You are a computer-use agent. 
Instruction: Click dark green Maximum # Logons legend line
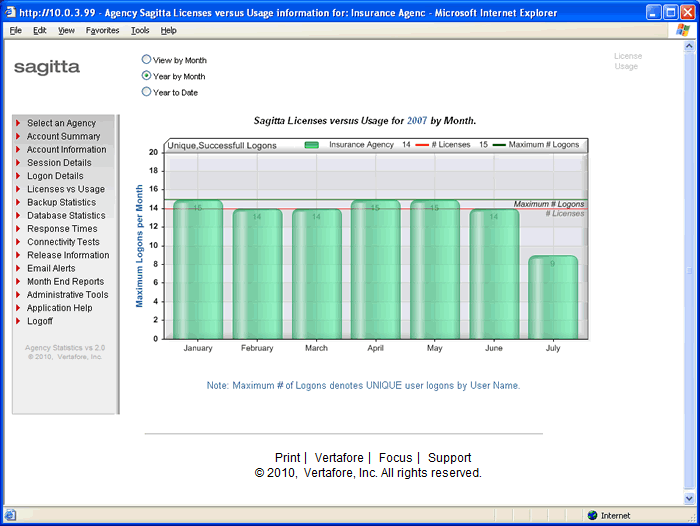click(499, 145)
